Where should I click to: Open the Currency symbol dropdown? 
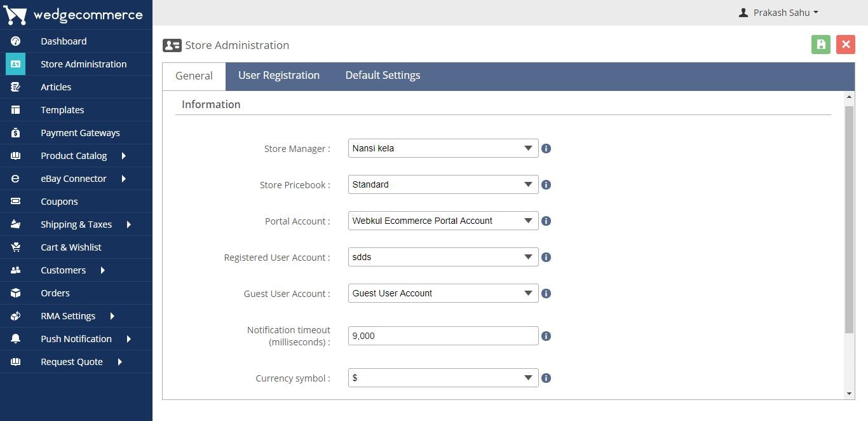point(443,378)
